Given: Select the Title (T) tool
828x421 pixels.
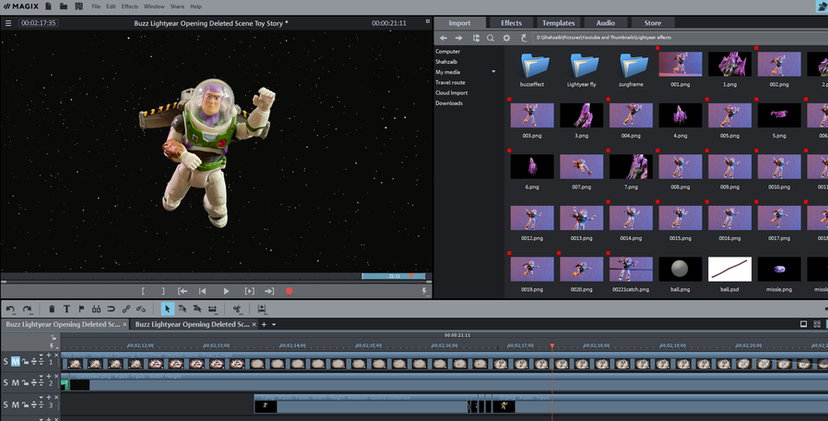Looking at the screenshot, I should (x=67, y=309).
